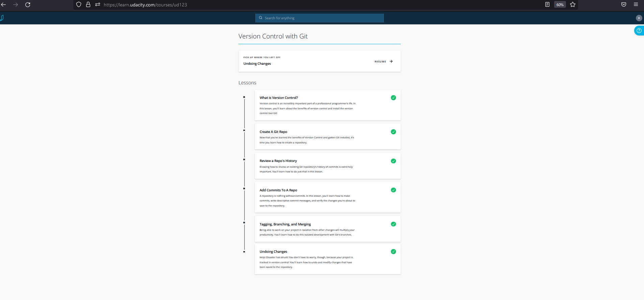
Task: Click the 60% zoom level indicator
Action: point(560,5)
